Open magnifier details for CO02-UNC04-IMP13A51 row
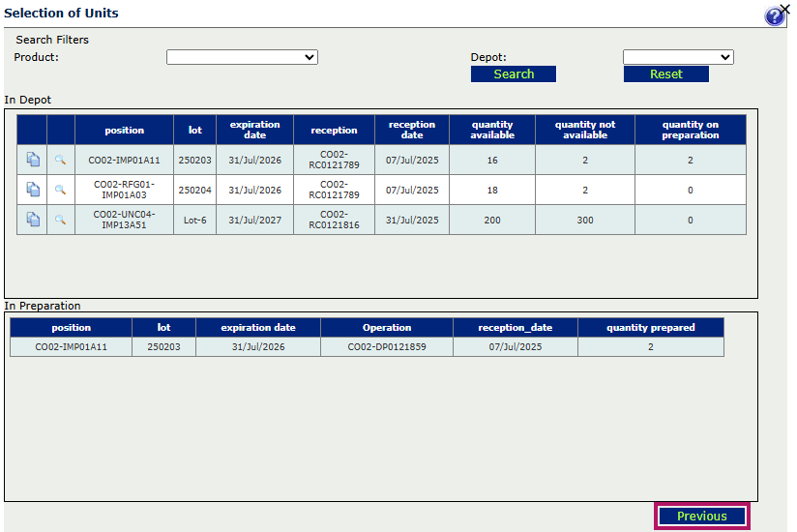 [x=61, y=220]
